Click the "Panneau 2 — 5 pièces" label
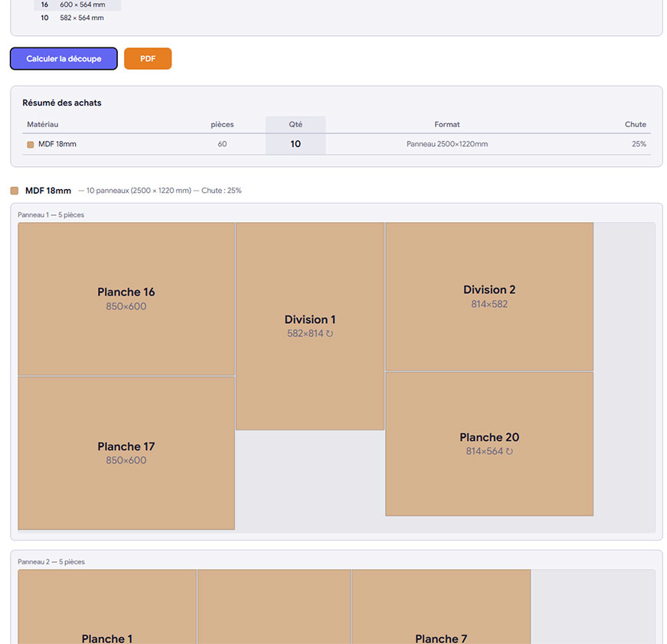This screenshot has width=667, height=644. [50, 561]
